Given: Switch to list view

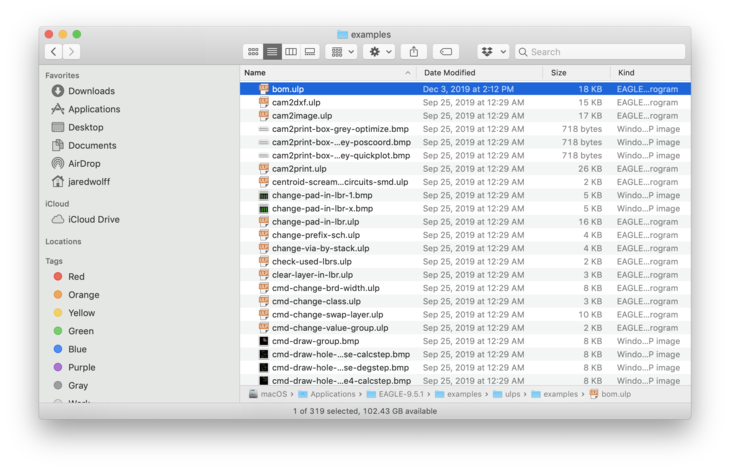Looking at the screenshot, I should [x=272, y=52].
